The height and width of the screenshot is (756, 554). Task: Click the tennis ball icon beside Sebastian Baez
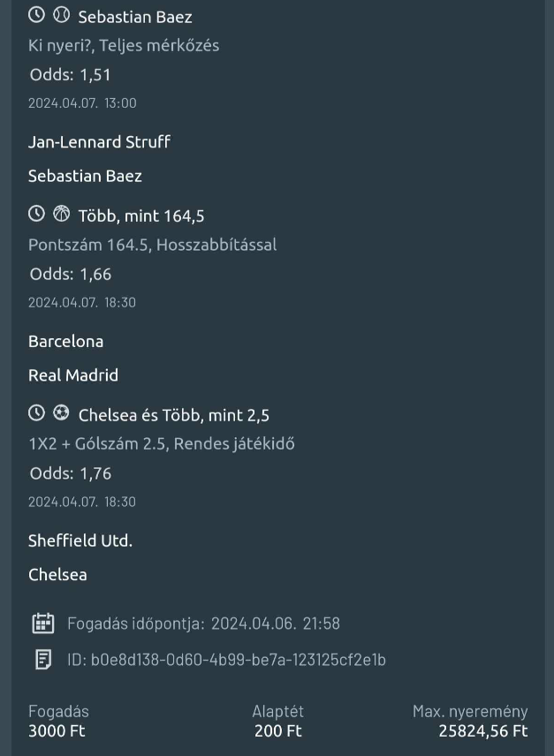(61, 15)
